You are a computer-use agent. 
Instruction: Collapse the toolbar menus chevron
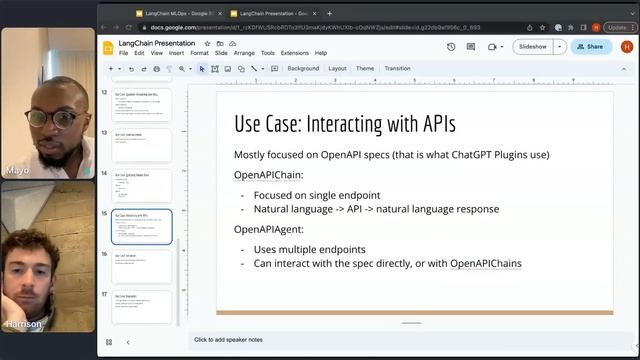pos(624,69)
